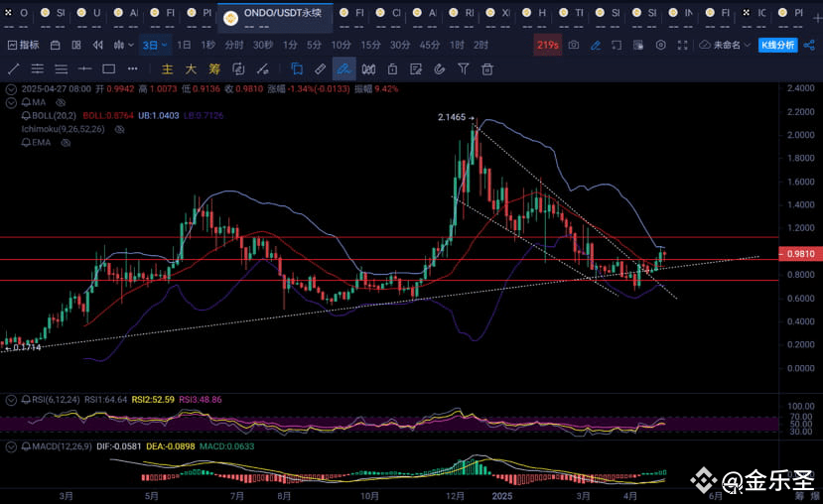Click the chart theme square icon
The width and height of the screenshot is (823, 504).
coord(638,46)
